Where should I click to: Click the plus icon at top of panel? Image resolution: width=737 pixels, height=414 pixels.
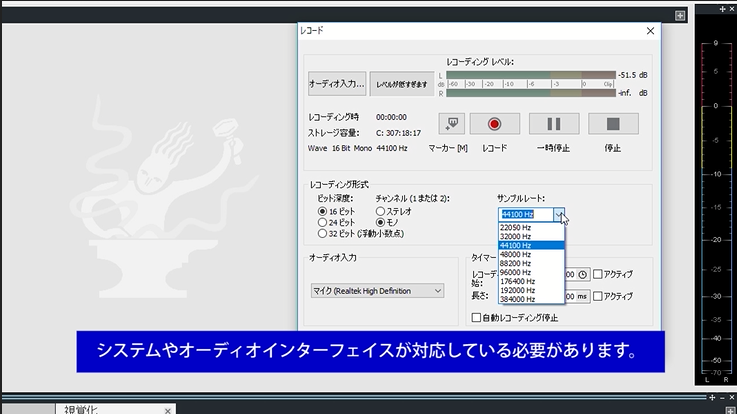(680, 15)
